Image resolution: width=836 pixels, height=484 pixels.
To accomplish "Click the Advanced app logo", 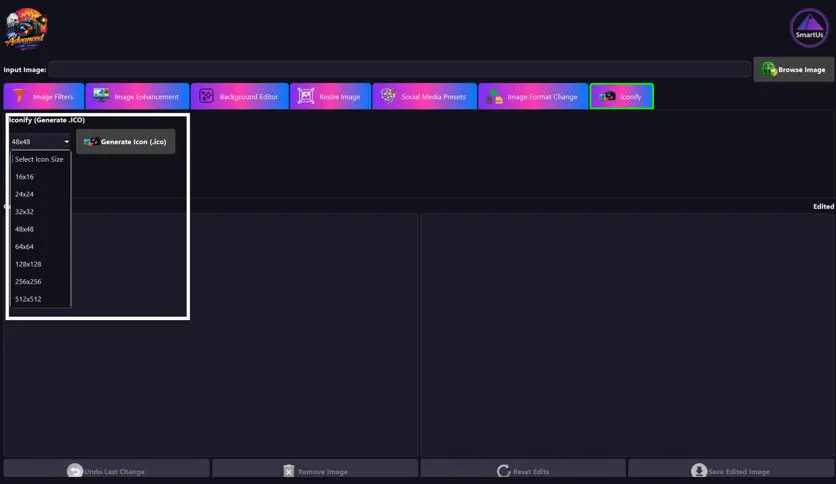I will point(26,29).
